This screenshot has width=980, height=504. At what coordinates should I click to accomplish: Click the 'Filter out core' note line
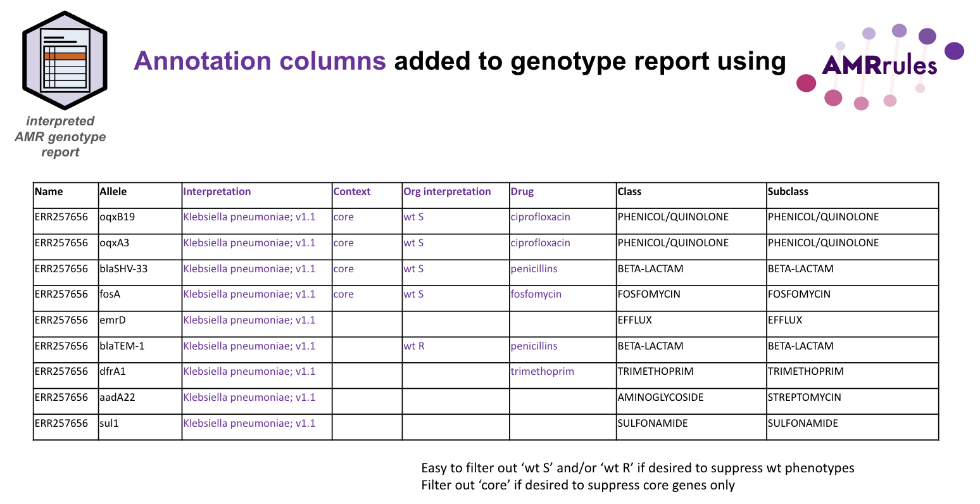pos(578,486)
